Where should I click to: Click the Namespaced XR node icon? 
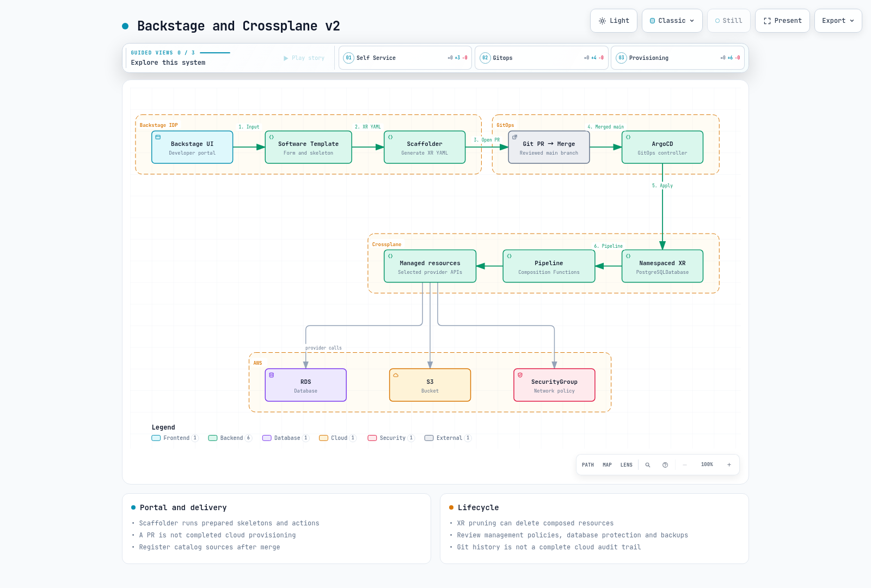click(x=628, y=256)
